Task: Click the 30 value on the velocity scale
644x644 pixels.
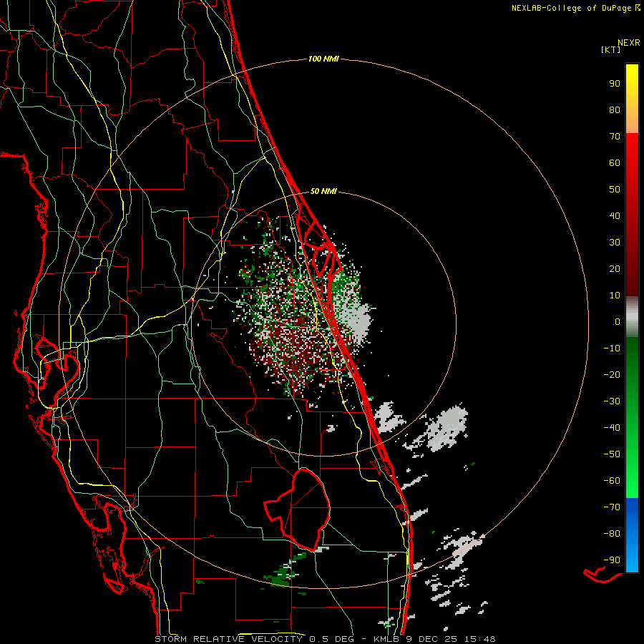Action: click(615, 243)
